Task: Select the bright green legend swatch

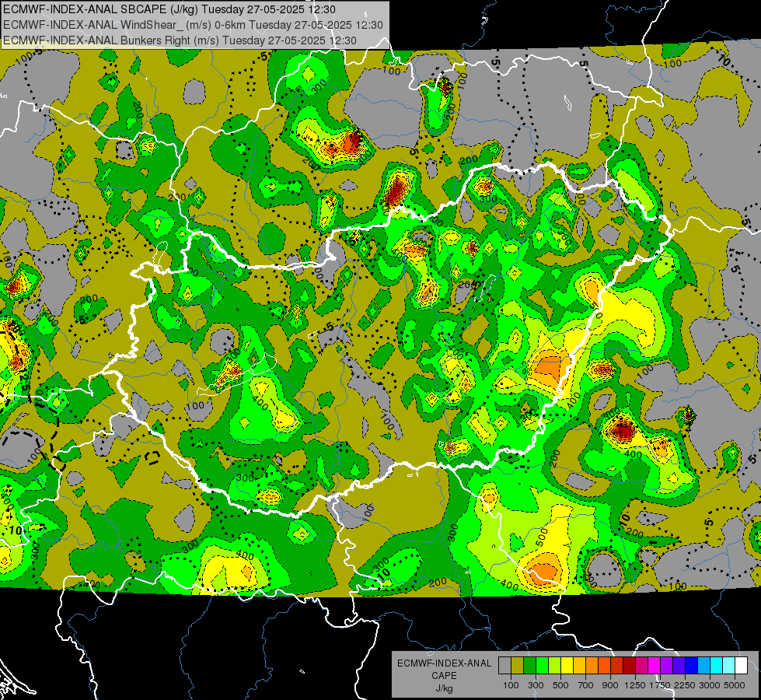Action: pos(542,666)
